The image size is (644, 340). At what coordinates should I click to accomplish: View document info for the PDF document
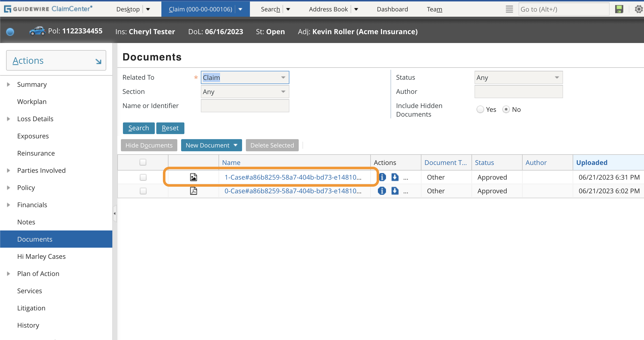382,191
